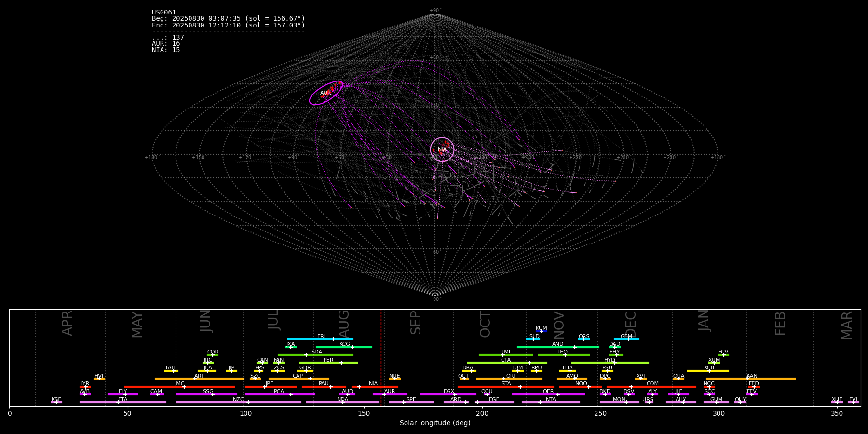The height and width of the screenshot is (434, 868).
Task: Click the LYR shower label
Action: [x=85, y=384]
